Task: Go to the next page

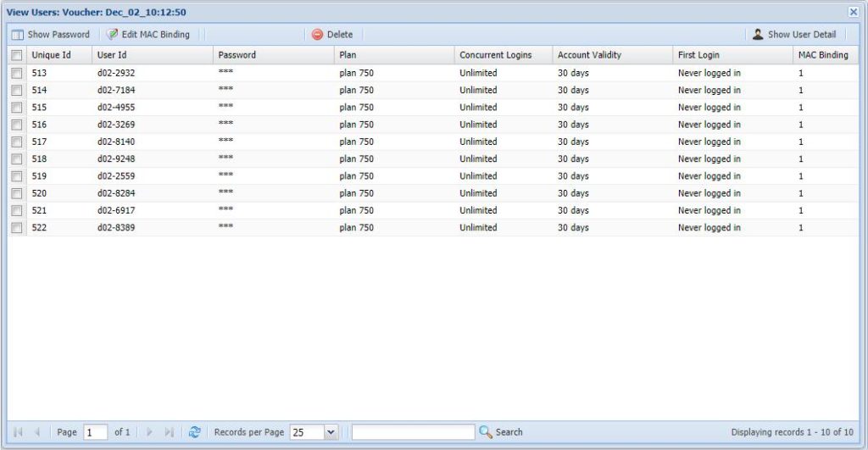Action: [150, 432]
